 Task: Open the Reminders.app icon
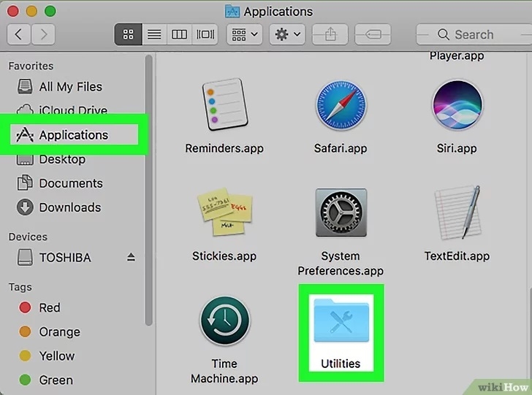[x=224, y=104]
